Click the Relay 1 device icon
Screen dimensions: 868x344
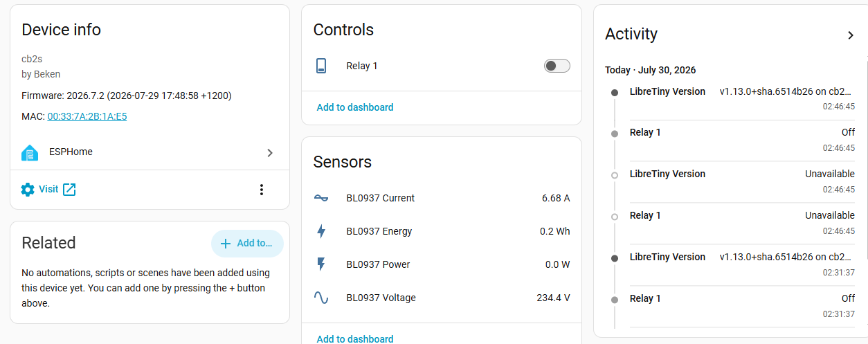[x=321, y=66]
